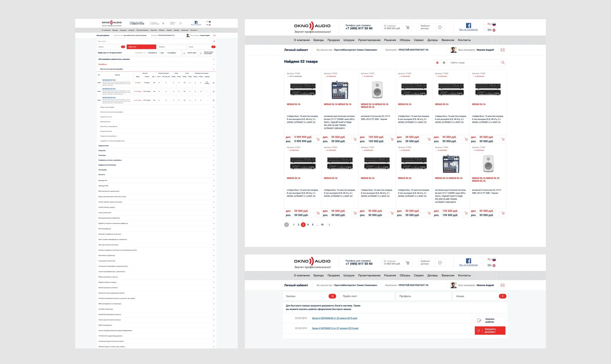Collapse the AKG brand section chevron

214,59
